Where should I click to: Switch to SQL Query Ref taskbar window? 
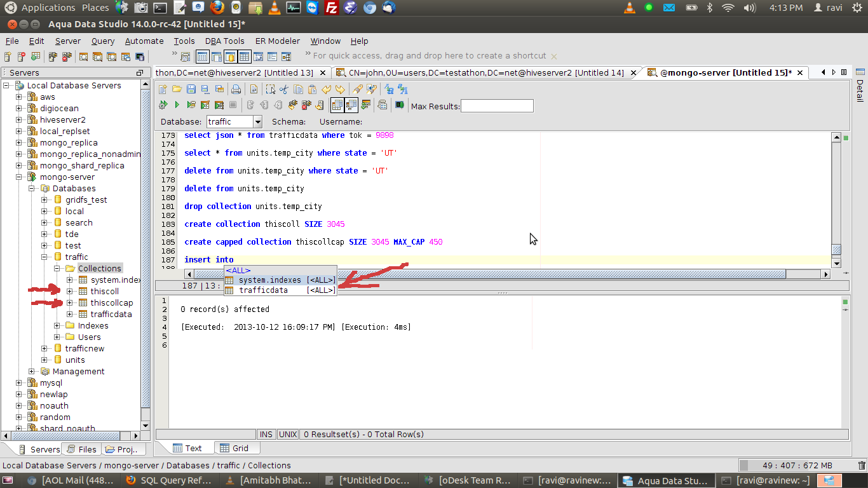pyautogui.click(x=169, y=480)
